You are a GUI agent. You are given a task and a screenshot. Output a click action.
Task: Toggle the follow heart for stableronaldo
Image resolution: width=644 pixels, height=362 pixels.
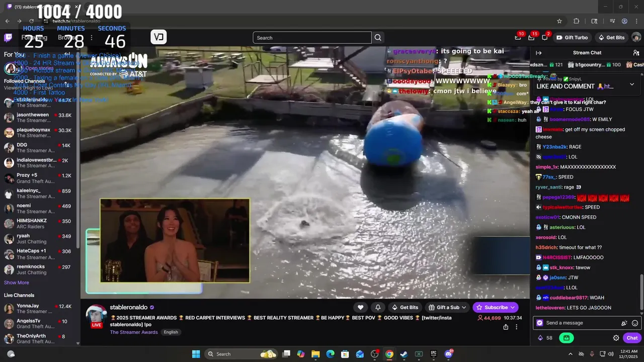click(x=360, y=307)
